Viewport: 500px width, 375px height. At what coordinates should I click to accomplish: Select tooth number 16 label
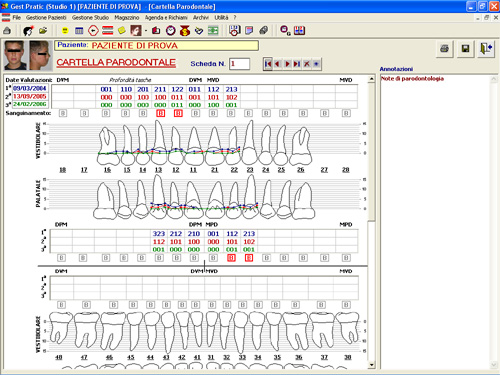coord(107,170)
